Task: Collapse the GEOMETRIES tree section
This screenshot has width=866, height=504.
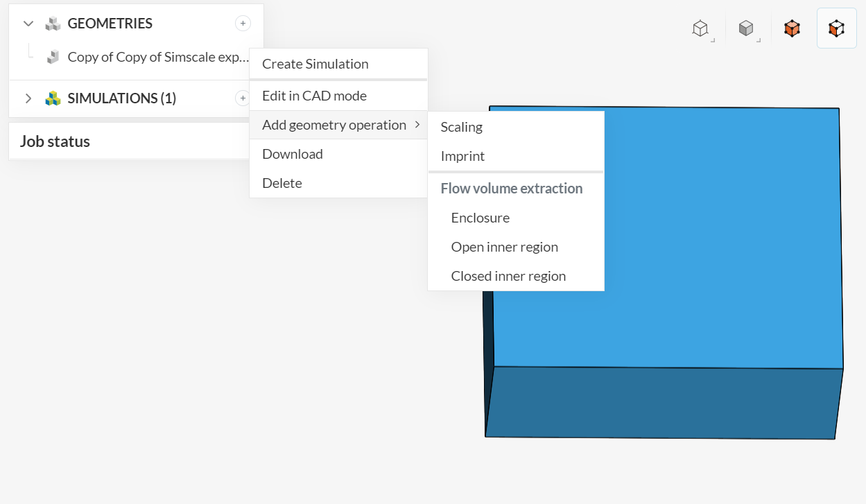Action: (28, 24)
